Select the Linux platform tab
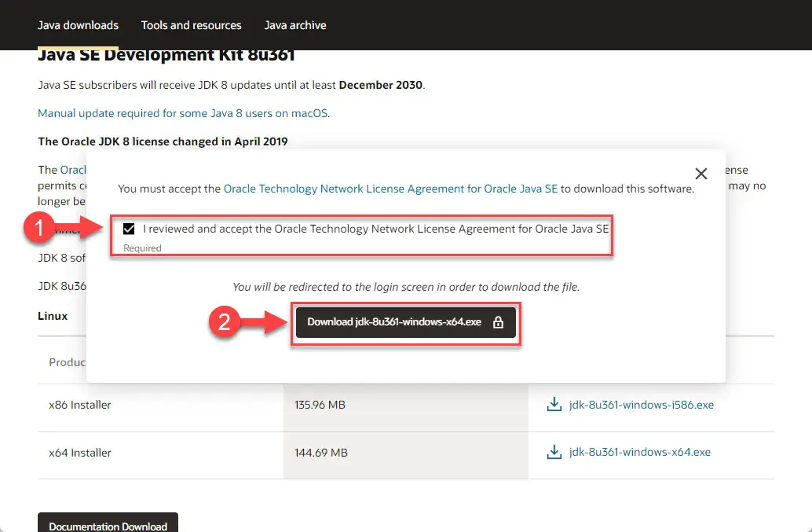This screenshot has width=812, height=532. pyautogui.click(x=53, y=316)
